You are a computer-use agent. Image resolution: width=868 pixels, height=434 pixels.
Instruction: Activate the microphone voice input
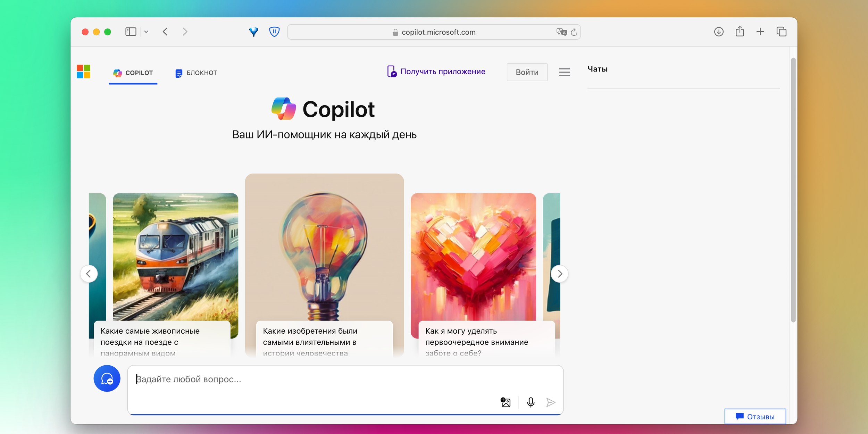pos(531,402)
